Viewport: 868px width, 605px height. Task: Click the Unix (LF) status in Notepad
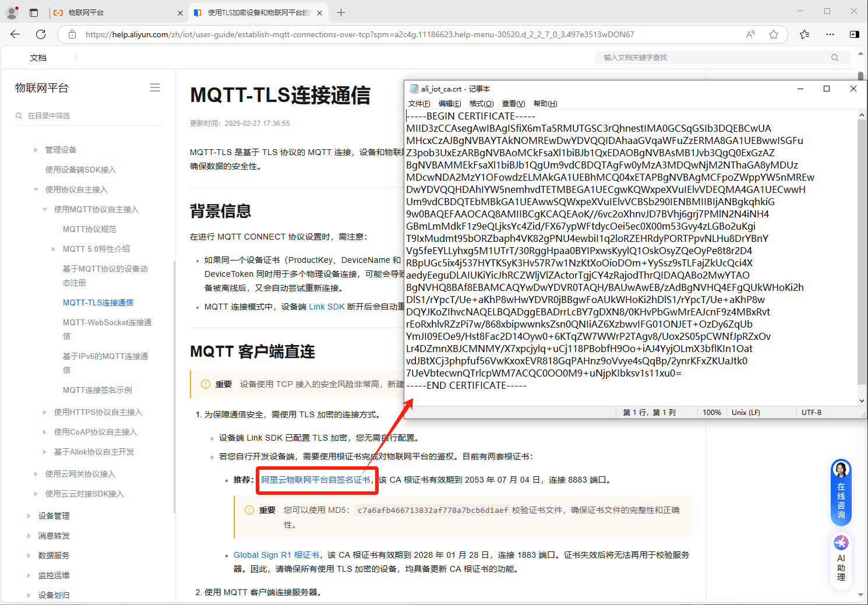[746, 412]
